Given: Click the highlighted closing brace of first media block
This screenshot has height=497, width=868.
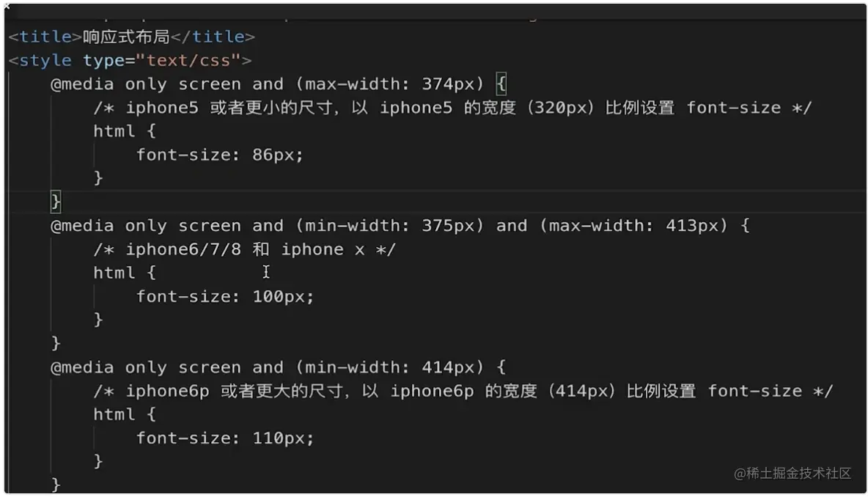Looking at the screenshot, I should coord(55,201).
